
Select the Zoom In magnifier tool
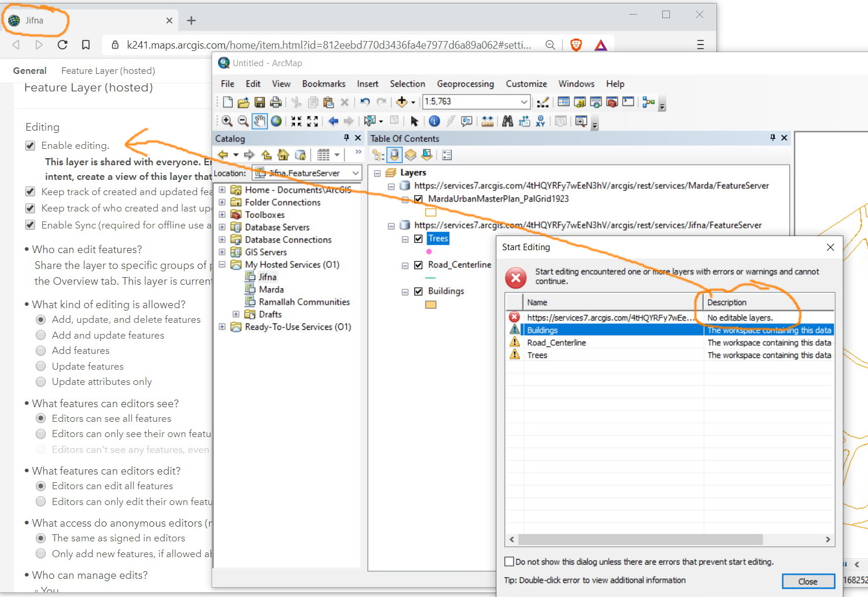[x=227, y=121]
